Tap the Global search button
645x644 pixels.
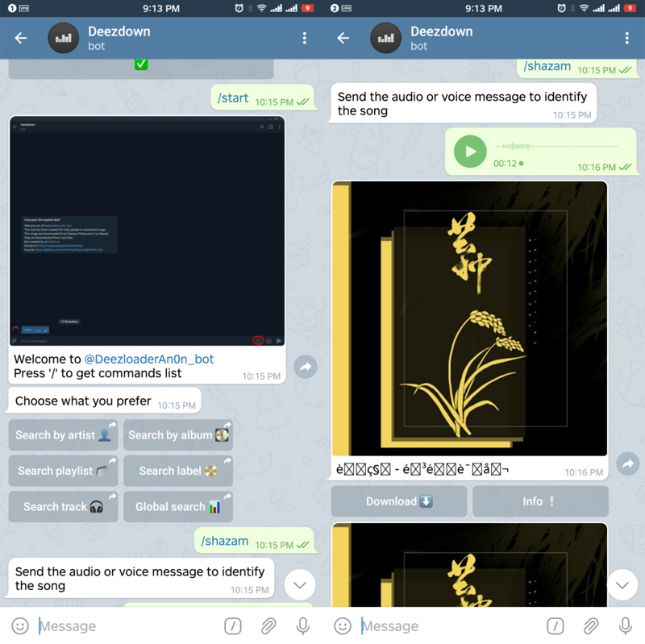click(178, 507)
